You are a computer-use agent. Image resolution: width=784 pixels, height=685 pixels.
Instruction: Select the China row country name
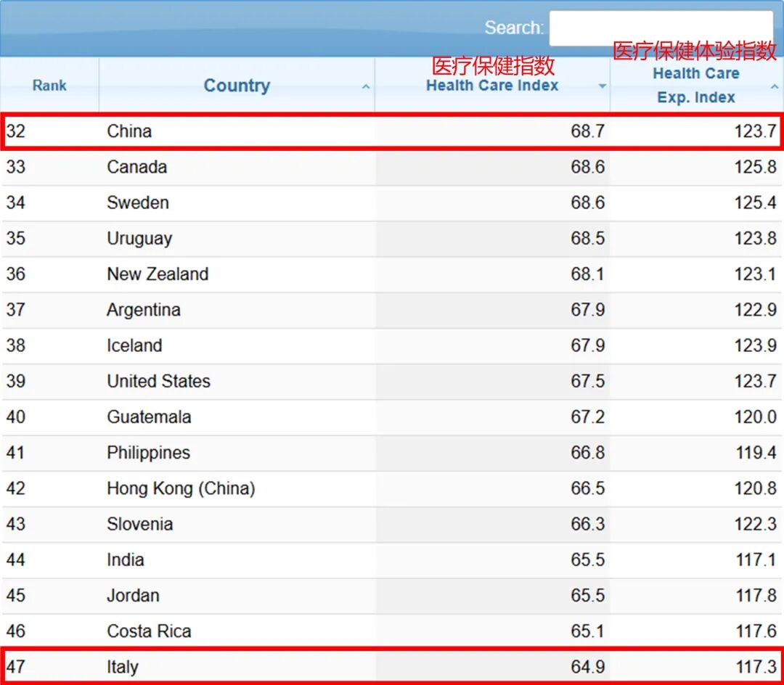[x=129, y=131]
